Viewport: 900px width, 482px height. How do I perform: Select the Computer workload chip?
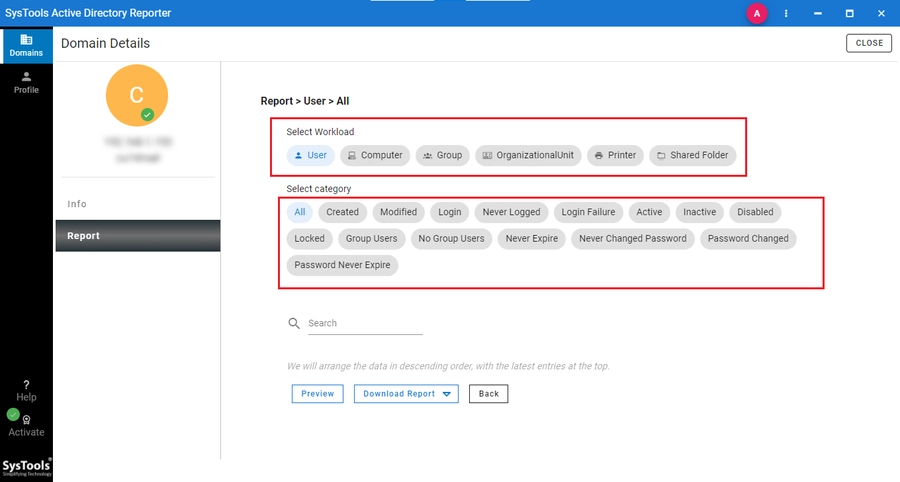(x=375, y=155)
